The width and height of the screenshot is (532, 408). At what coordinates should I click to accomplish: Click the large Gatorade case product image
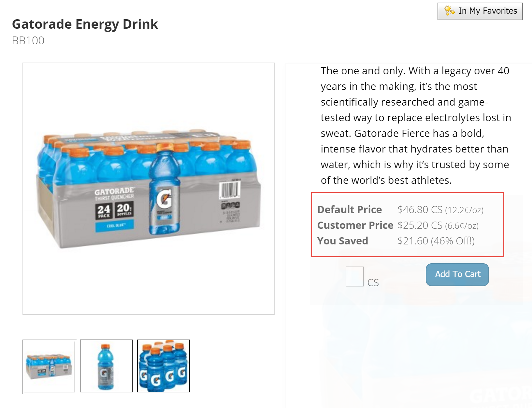tap(149, 188)
